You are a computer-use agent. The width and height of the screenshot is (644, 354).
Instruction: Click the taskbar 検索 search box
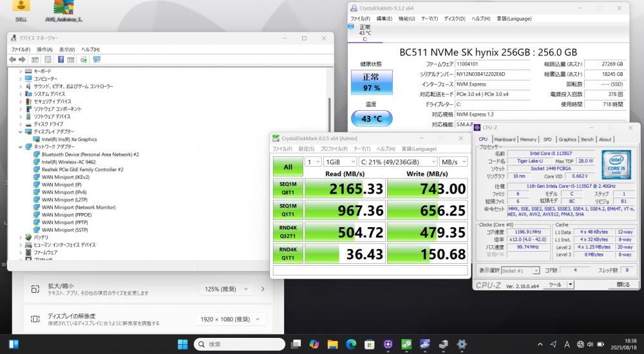click(240, 344)
